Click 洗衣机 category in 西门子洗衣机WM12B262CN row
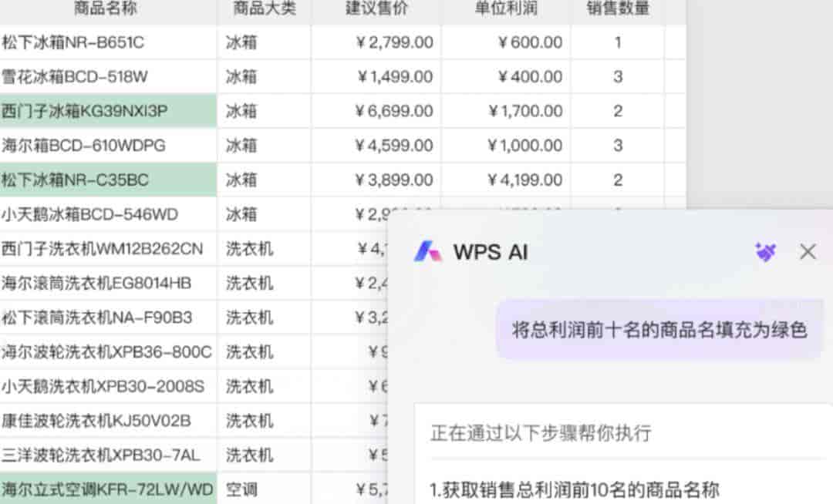The width and height of the screenshot is (833, 504). 264,249
